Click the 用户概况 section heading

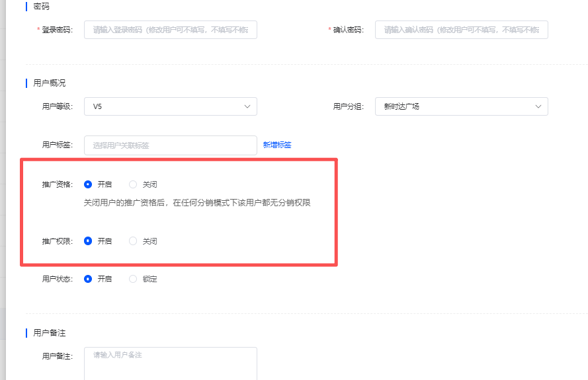[x=50, y=83]
